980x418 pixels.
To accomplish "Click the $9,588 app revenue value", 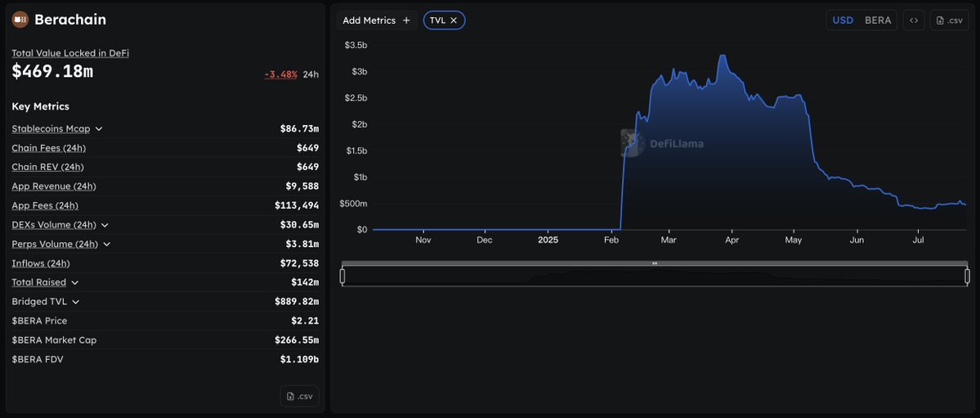I will pyautogui.click(x=302, y=187).
